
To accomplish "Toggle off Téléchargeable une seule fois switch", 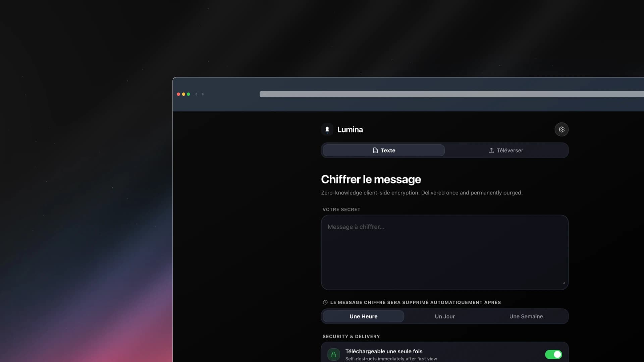I will tap(553, 354).
